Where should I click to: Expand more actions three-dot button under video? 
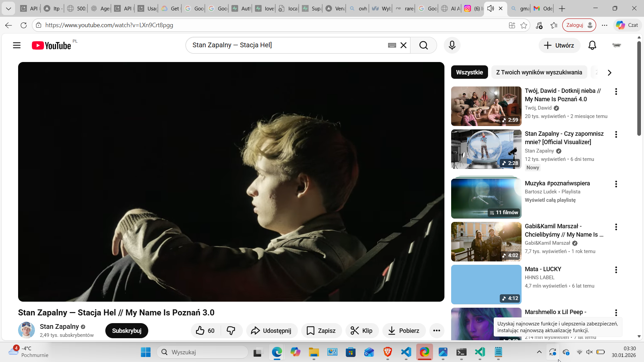pos(436,331)
